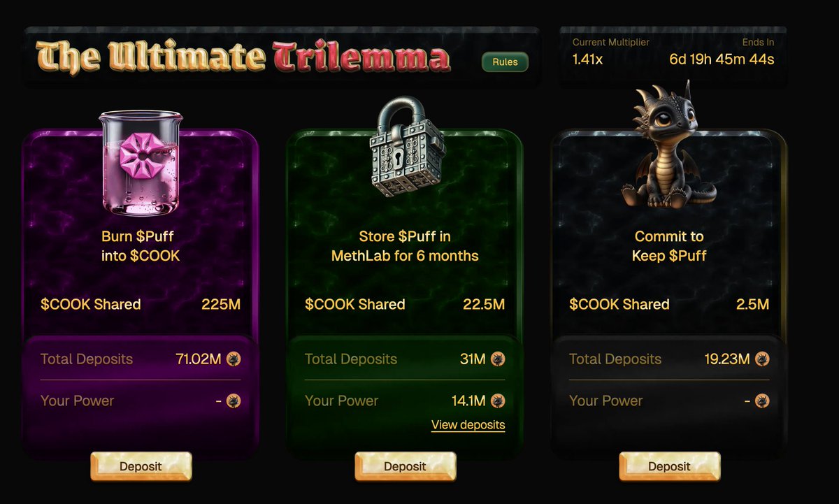
Task: Click the pink beaker Burn icon
Action: (x=140, y=162)
